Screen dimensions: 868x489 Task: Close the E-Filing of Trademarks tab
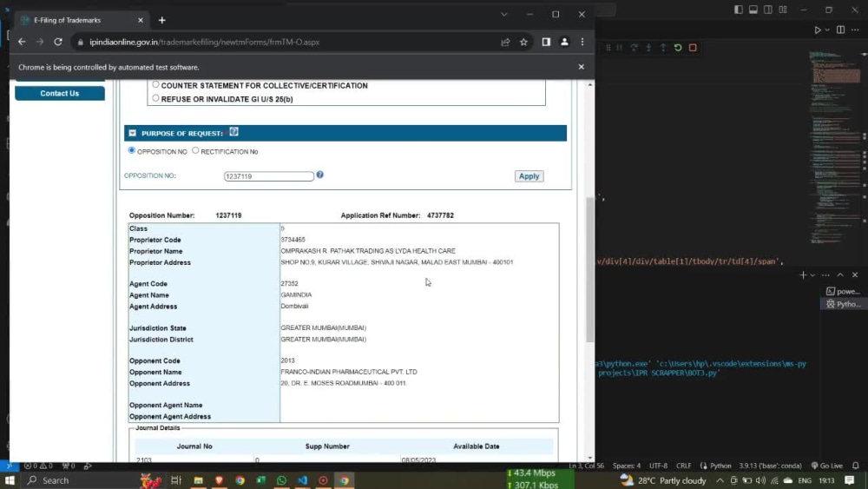pos(141,20)
